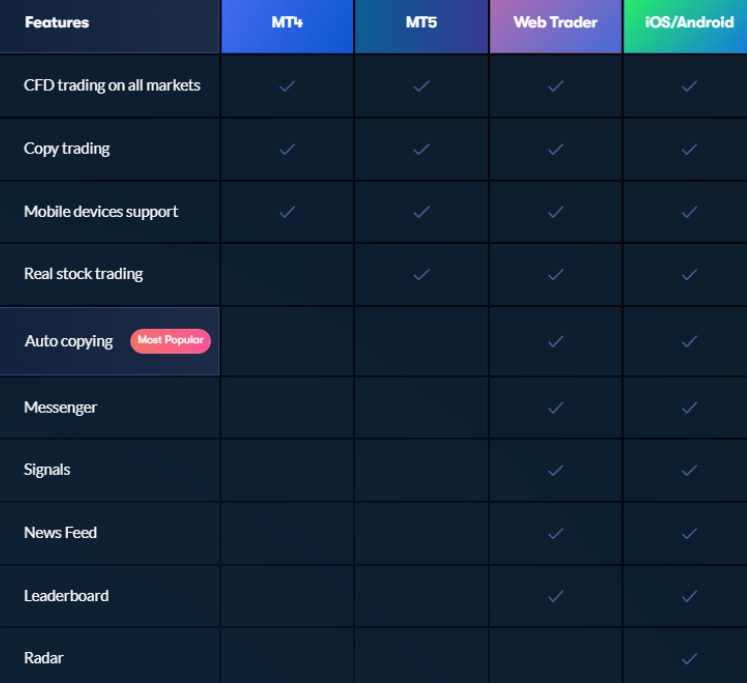Click the Real stock trading label
The image size is (747, 683).
point(83,274)
